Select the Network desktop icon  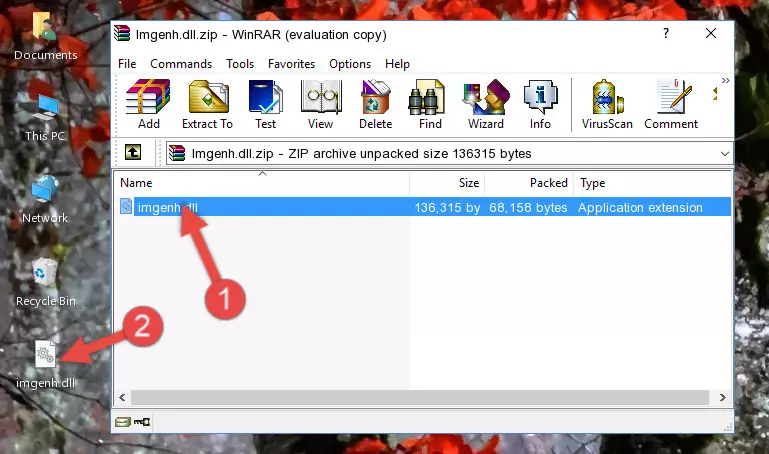tap(45, 200)
